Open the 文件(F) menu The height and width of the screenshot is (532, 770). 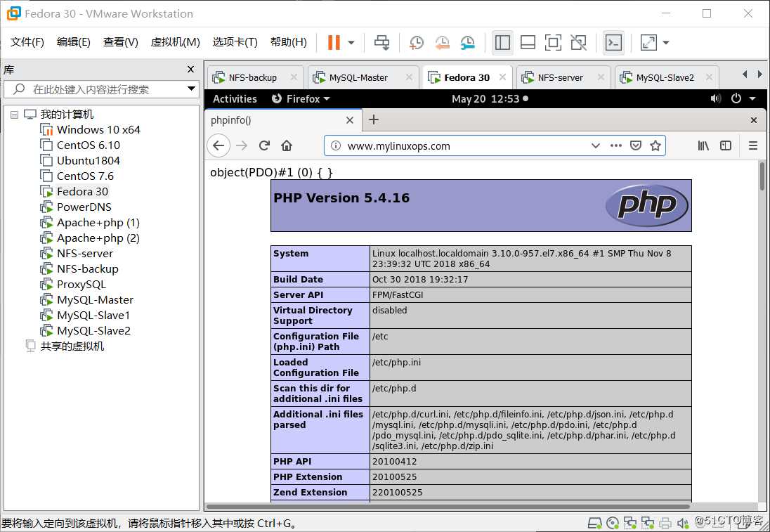tap(27, 42)
